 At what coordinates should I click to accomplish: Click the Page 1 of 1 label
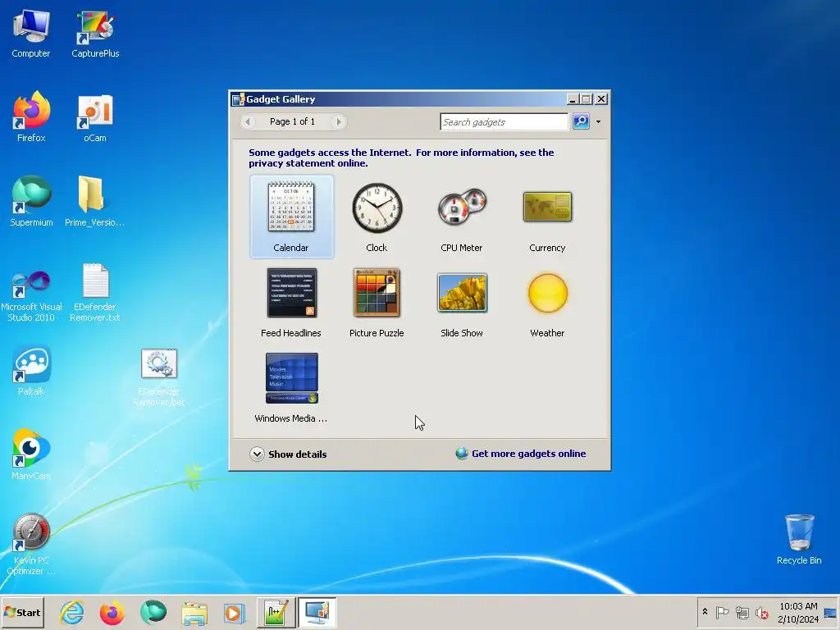(292, 121)
